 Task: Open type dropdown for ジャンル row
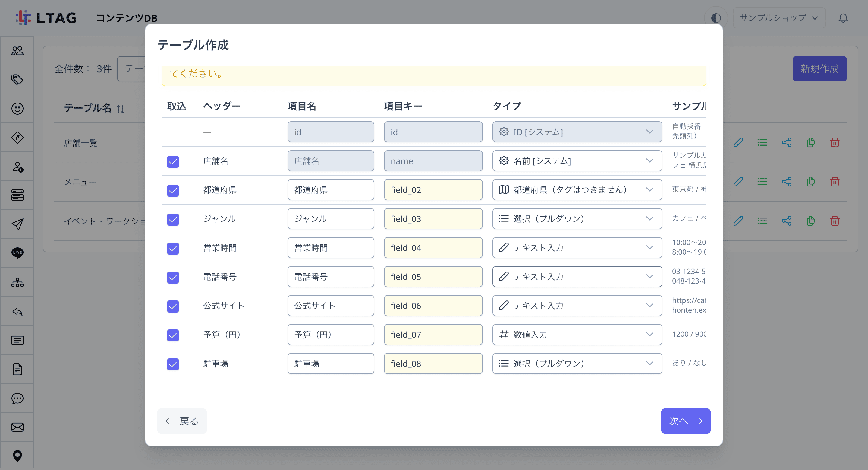577,219
